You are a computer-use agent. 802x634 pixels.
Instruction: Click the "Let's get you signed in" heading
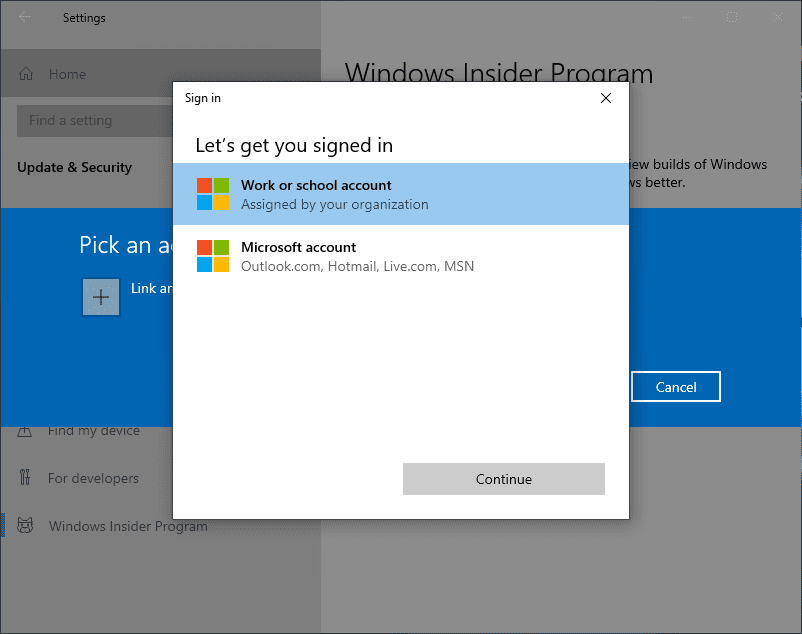point(294,146)
